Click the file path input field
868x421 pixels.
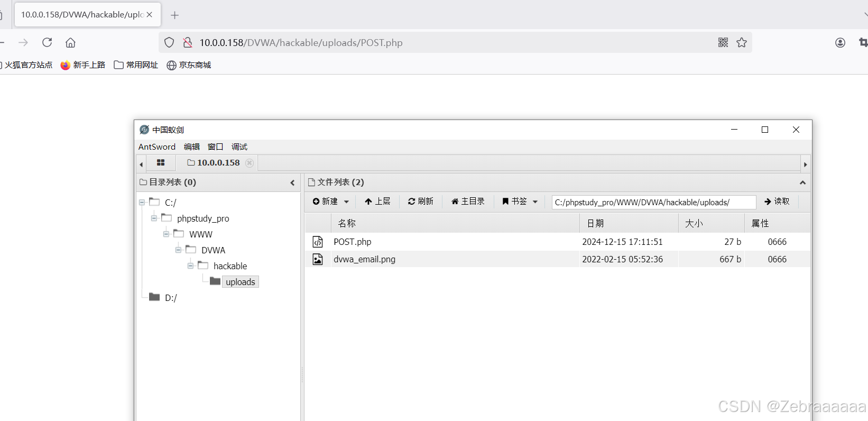coord(654,202)
